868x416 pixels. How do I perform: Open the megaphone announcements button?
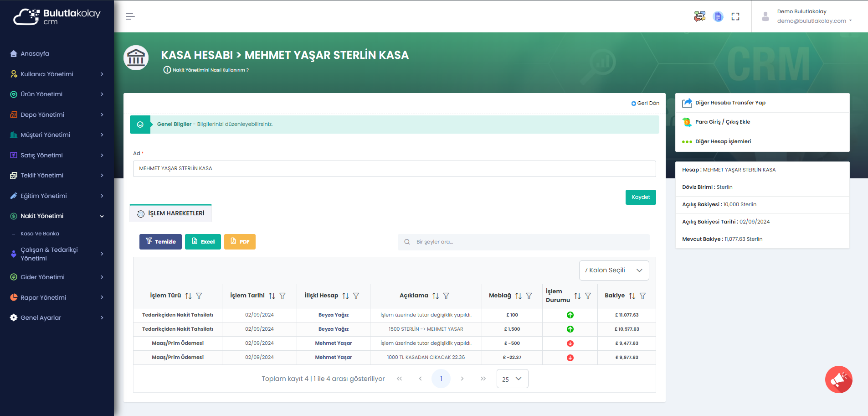click(x=838, y=380)
